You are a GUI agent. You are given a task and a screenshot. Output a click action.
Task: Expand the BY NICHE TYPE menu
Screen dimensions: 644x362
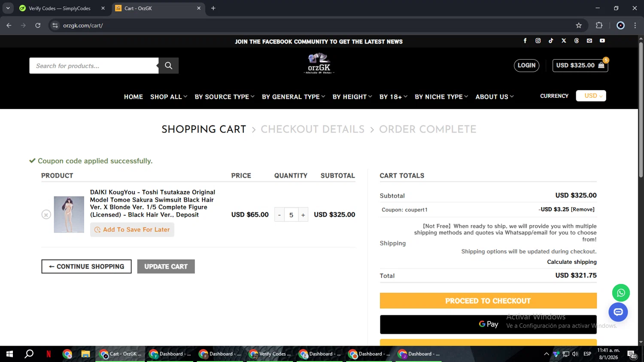point(441,97)
